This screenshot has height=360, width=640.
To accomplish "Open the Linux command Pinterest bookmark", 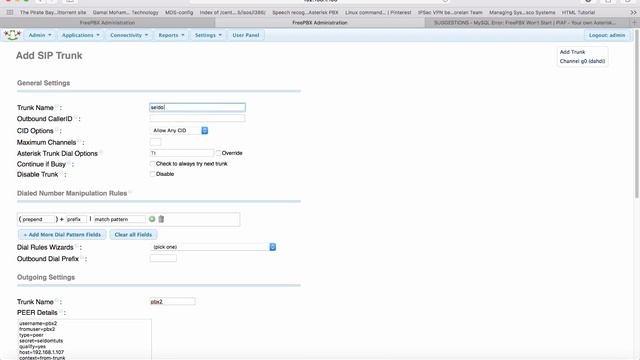I will [378, 13].
